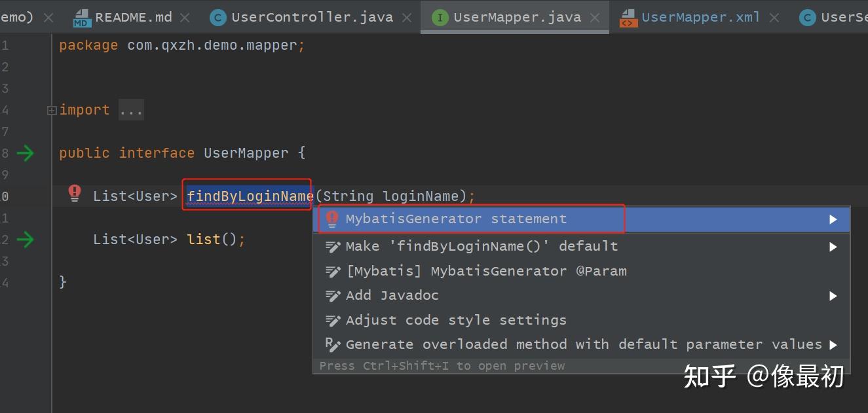
Task: Select Make 'findByLoginName()' default
Action: click(582, 247)
